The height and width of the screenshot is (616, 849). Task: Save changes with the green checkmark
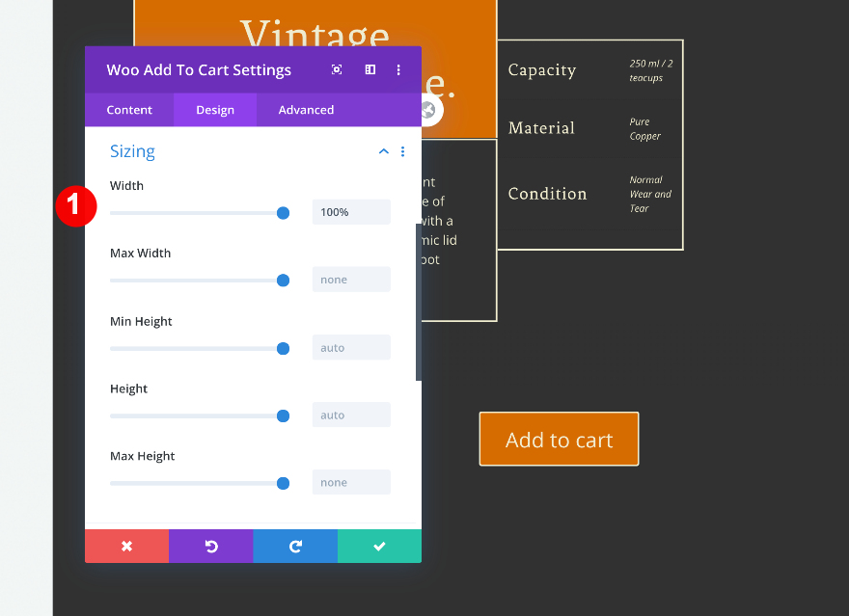click(x=379, y=546)
